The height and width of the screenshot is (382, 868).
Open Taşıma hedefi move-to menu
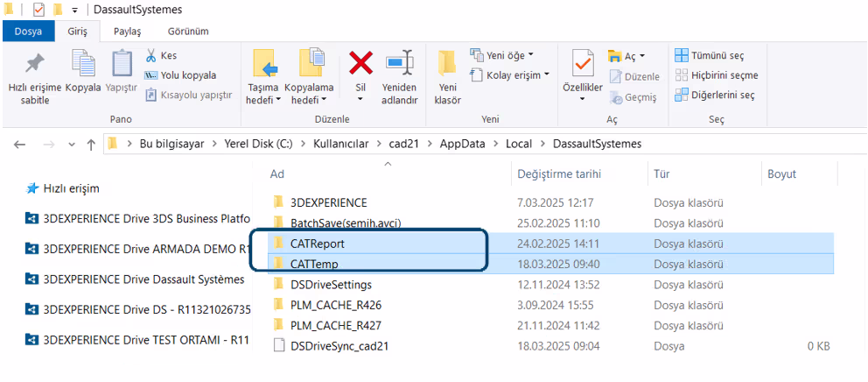[263, 77]
